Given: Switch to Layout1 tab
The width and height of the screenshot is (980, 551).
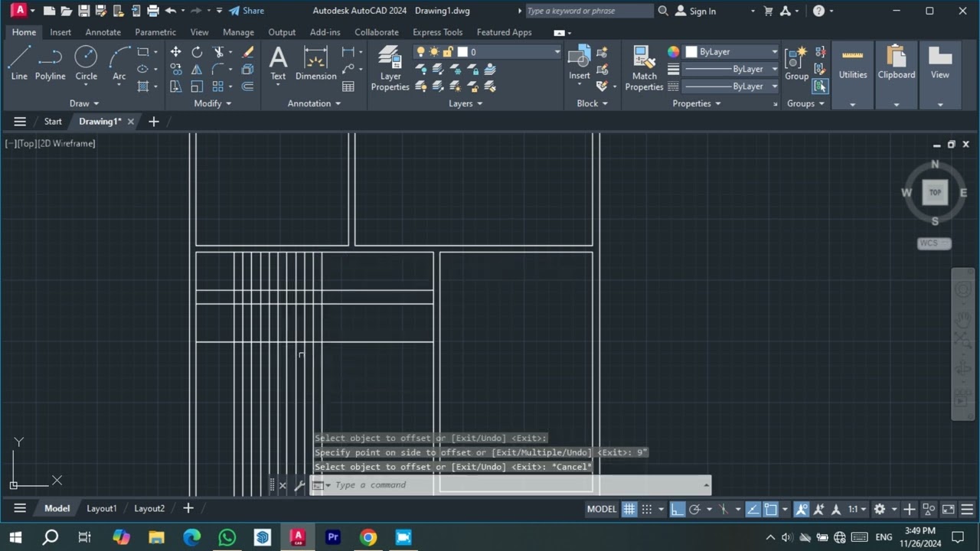Looking at the screenshot, I should [102, 509].
